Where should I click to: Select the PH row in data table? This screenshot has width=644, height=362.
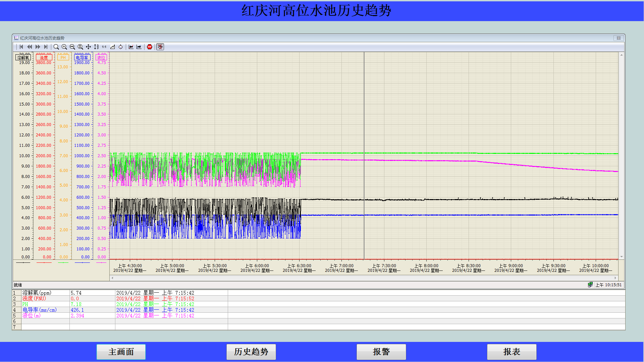[x=25, y=304]
